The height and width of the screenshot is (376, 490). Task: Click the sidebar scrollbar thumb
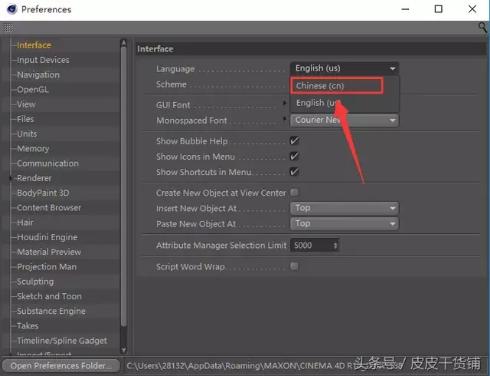[x=124, y=187]
